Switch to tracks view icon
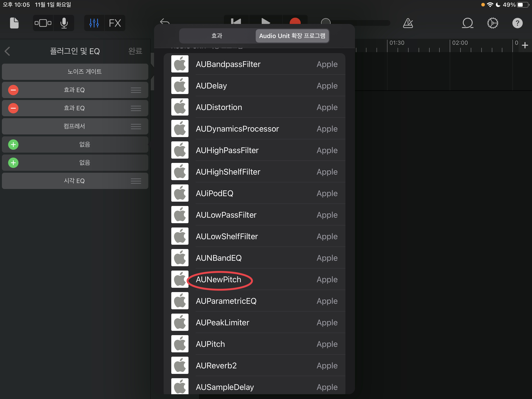This screenshot has height=399, width=532. [43, 23]
